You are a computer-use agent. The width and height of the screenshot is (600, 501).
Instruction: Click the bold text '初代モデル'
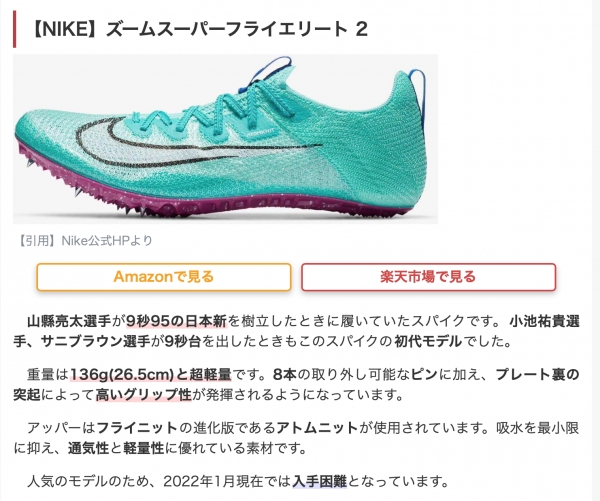428,341
